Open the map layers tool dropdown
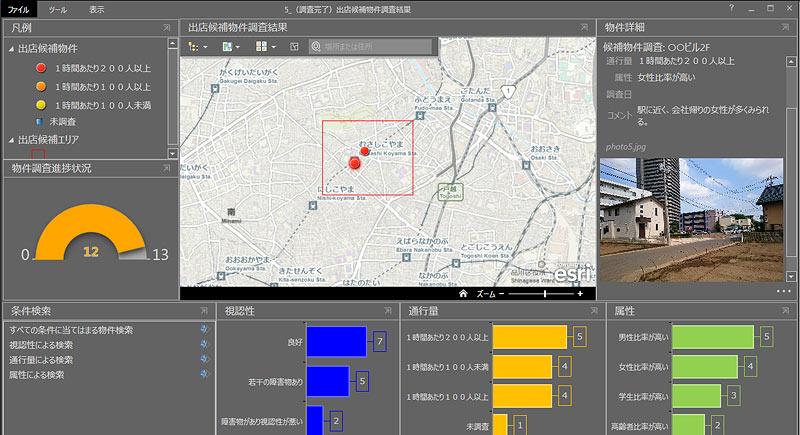800x435 pixels. [197, 47]
